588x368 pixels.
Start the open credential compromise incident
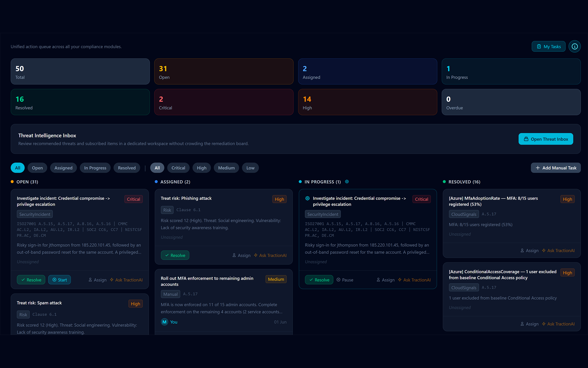tap(60, 280)
